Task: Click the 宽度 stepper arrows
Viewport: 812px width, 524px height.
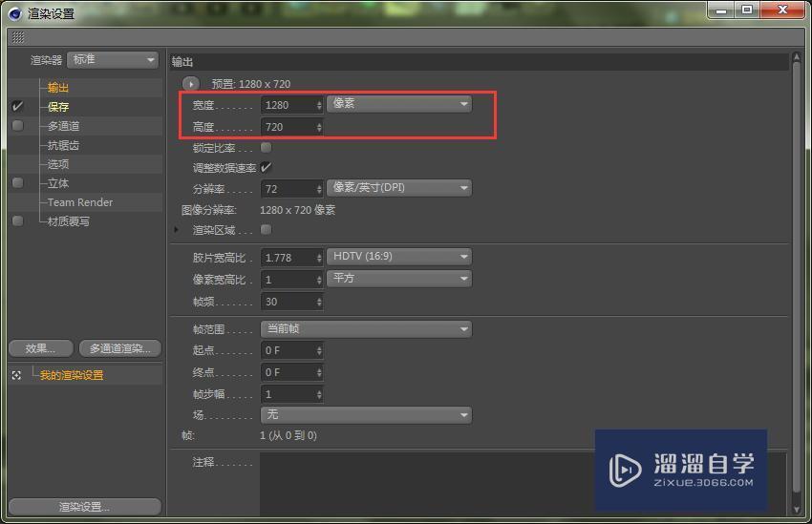Action: point(319,105)
